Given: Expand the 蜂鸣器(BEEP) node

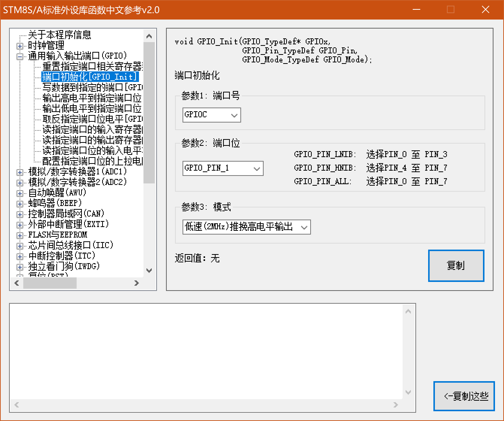Looking at the screenshot, I should pos(19,204).
